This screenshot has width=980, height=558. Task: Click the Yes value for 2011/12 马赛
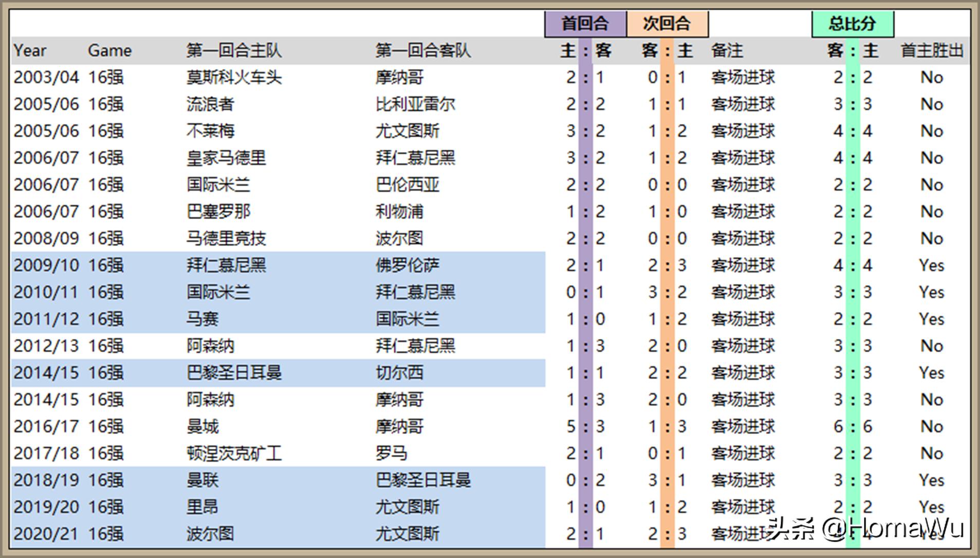point(931,319)
